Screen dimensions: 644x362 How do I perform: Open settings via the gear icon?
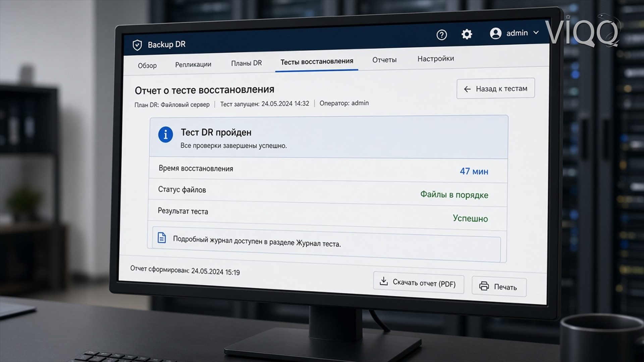(x=467, y=34)
